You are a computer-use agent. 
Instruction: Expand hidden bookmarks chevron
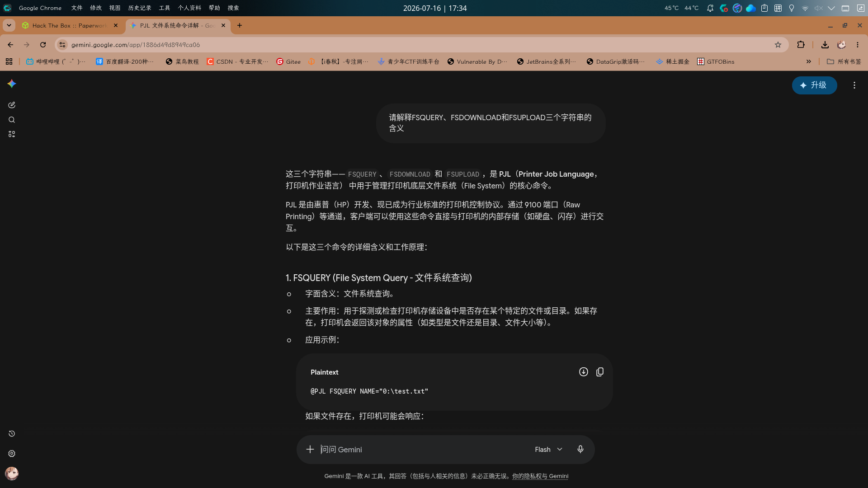tap(809, 61)
